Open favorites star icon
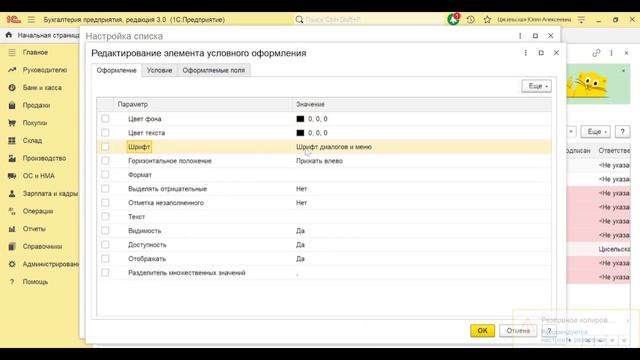640x360 pixels. pyautogui.click(x=487, y=20)
